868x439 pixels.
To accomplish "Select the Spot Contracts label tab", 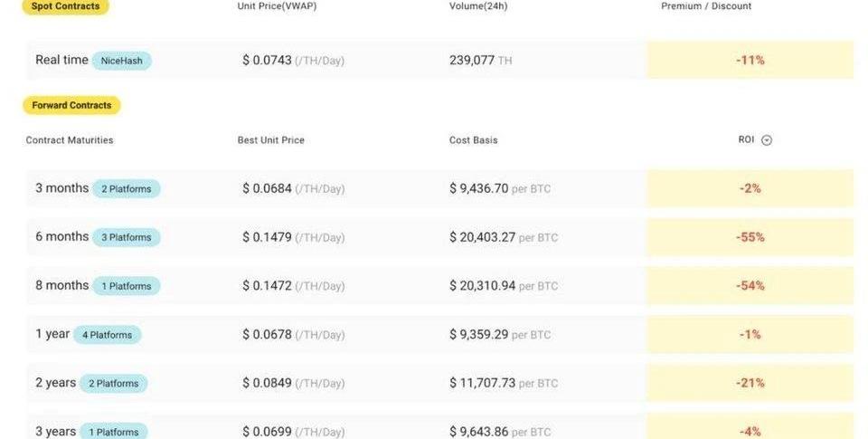I will coord(64,6).
